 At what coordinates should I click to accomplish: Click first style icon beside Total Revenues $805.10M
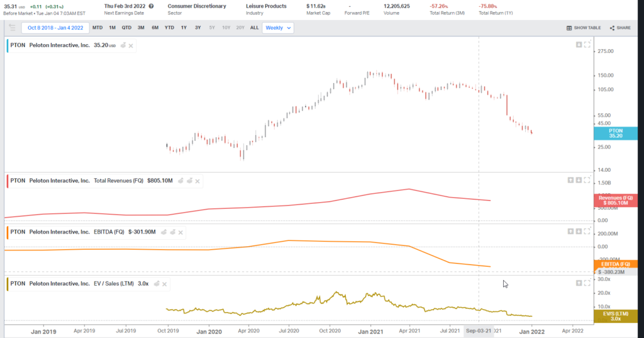(180, 181)
